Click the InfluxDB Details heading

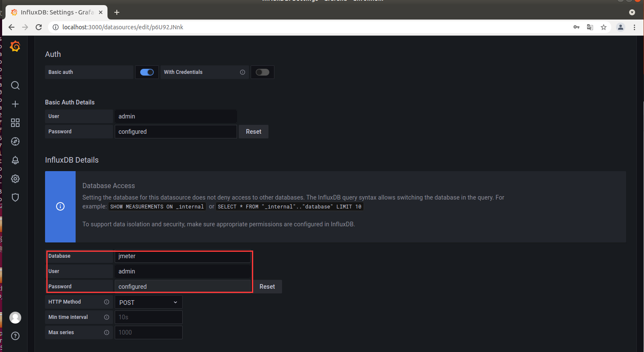pyautogui.click(x=72, y=160)
